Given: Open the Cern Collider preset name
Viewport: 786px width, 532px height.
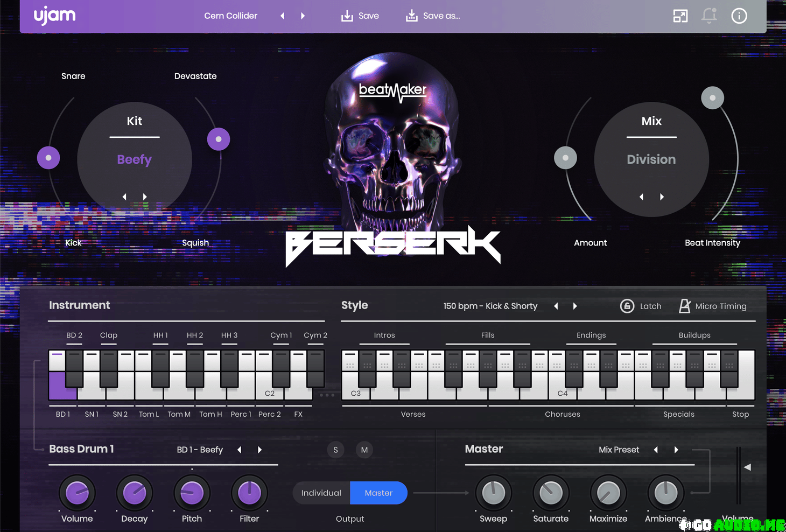Looking at the screenshot, I should click(x=230, y=16).
